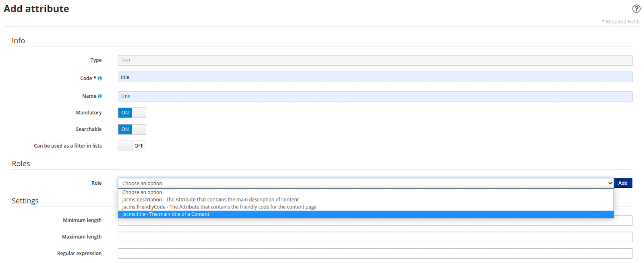Click the Add button next to Role
The width and height of the screenshot is (644, 263).
(x=623, y=183)
